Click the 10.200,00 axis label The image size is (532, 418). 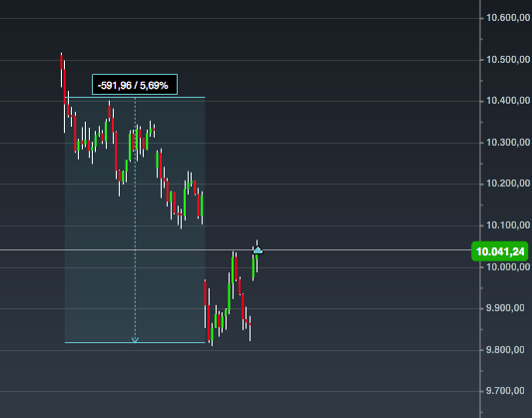(x=508, y=184)
